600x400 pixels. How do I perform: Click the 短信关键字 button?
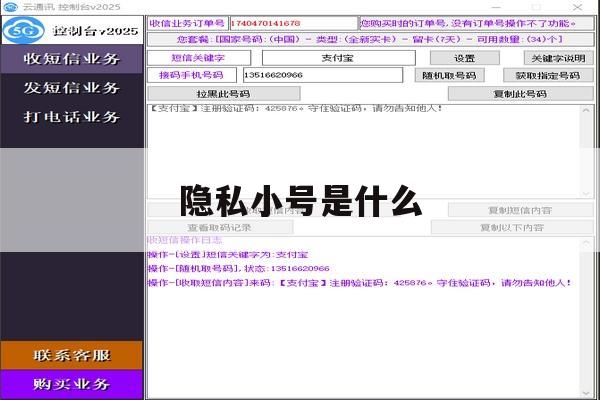point(199,58)
